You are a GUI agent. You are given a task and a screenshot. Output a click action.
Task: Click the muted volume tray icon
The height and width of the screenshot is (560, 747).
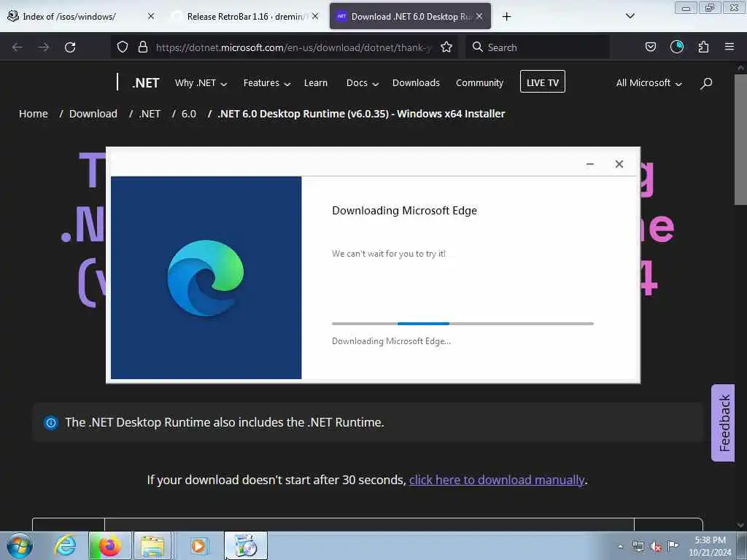coord(656,546)
